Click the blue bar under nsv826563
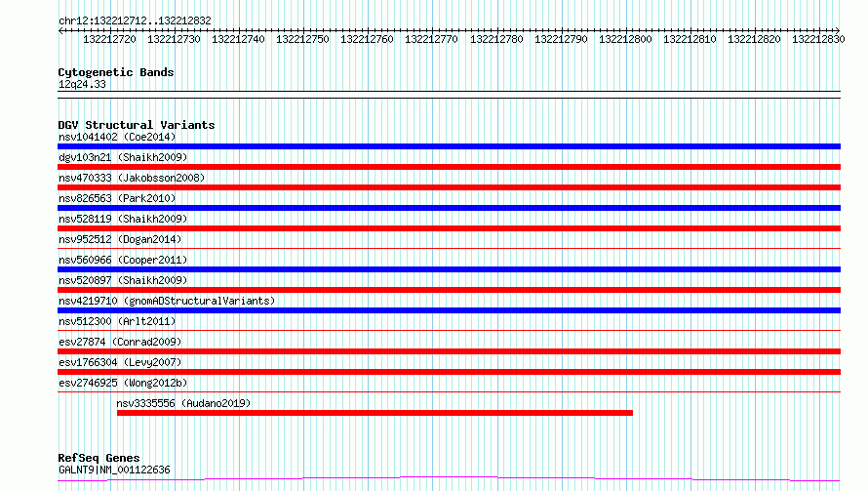Viewport: 868px width, 491px height. coord(449,208)
